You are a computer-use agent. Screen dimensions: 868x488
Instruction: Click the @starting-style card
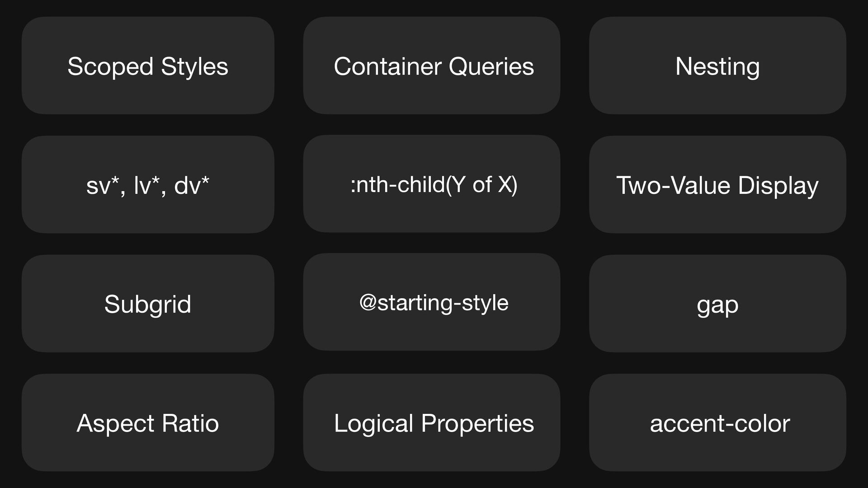tap(432, 302)
